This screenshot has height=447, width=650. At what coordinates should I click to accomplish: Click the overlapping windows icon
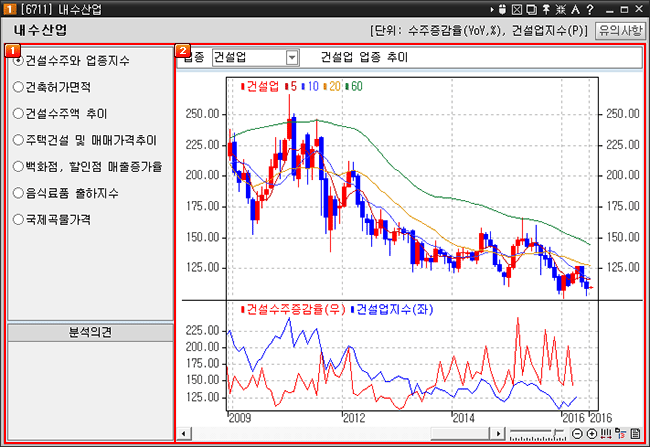(x=531, y=9)
